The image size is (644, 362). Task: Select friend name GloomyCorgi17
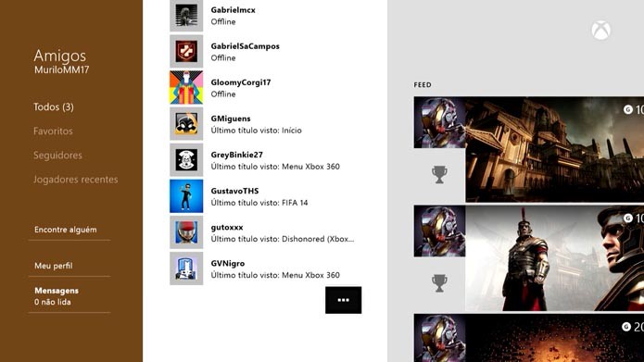pyautogui.click(x=241, y=82)
